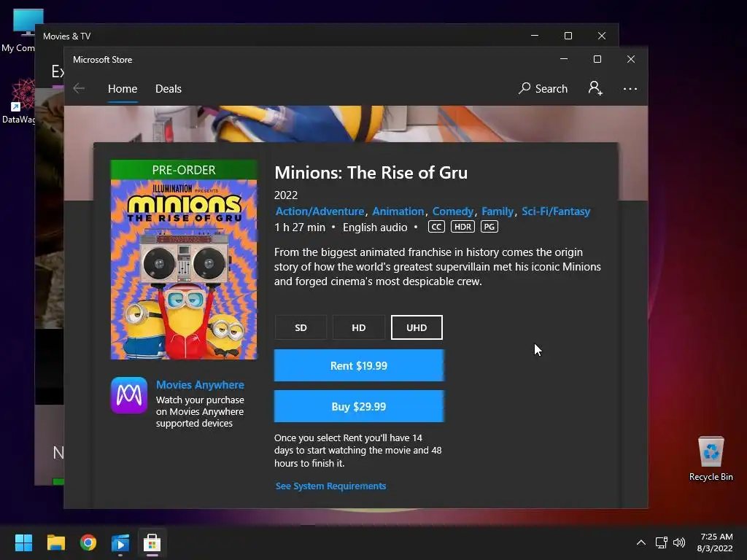Select SD quality option

(301, 327)
